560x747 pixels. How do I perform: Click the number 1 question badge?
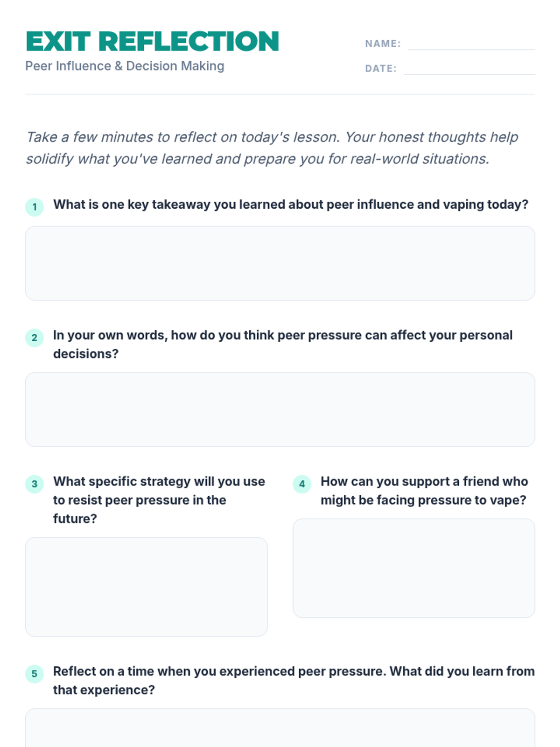[x=35, y=207]
